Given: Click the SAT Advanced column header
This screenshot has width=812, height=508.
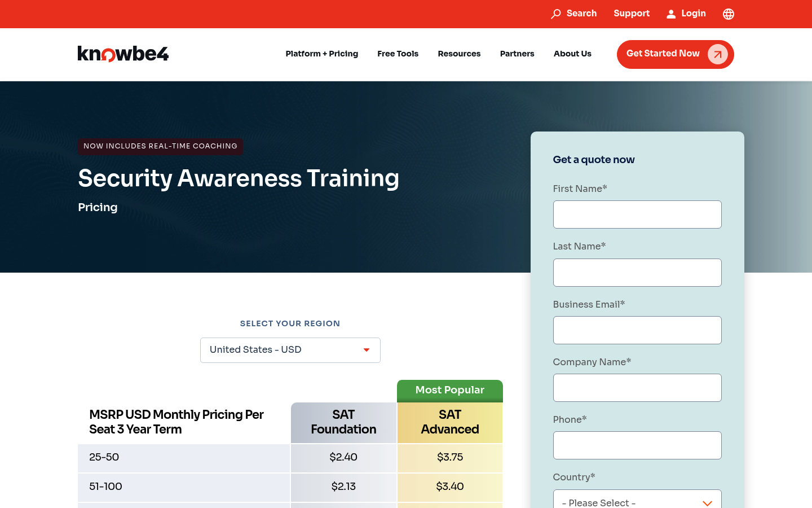Looking at the screenshot, I should pos(450,422).
